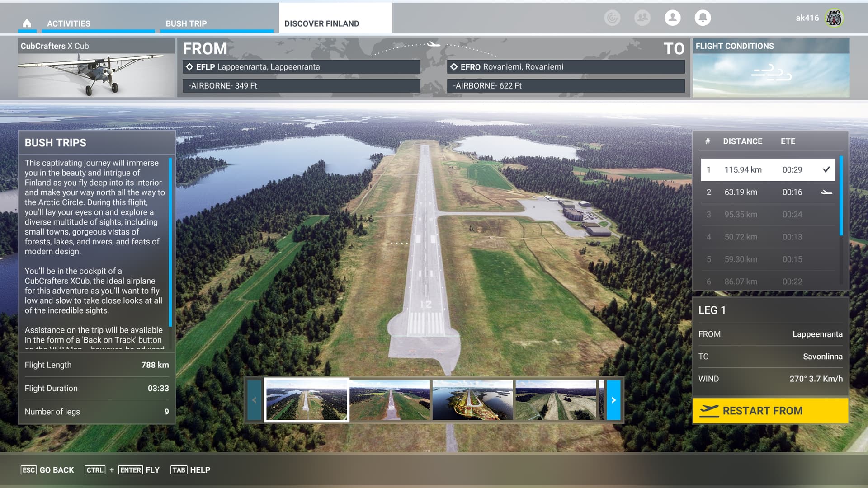Screen dimensions: 868x488
Task: Click the Home icon in top bar
Action: click(27, 23)
